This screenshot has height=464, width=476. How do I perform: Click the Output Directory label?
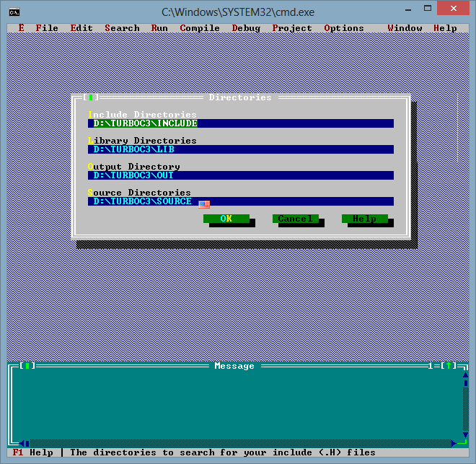click(134, 167)
